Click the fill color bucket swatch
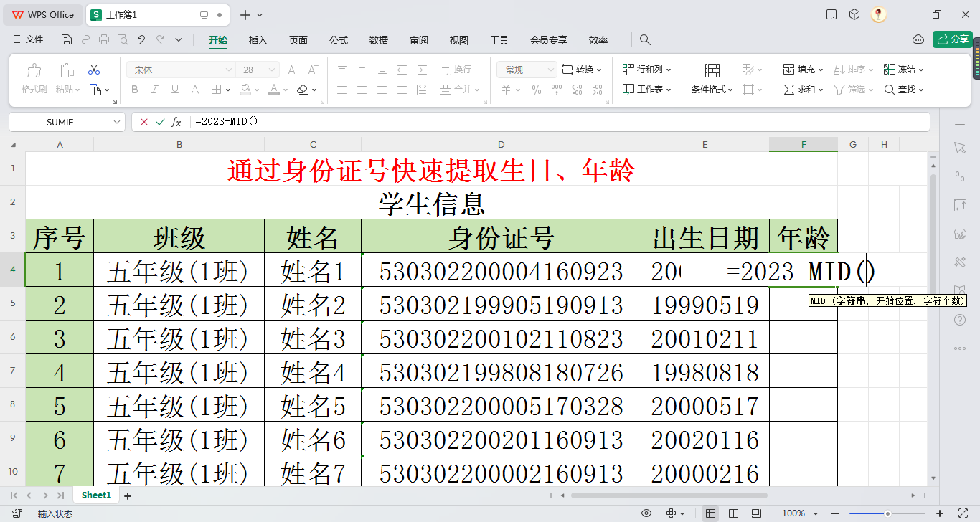The image size is (980, 522). click(246, 90)
